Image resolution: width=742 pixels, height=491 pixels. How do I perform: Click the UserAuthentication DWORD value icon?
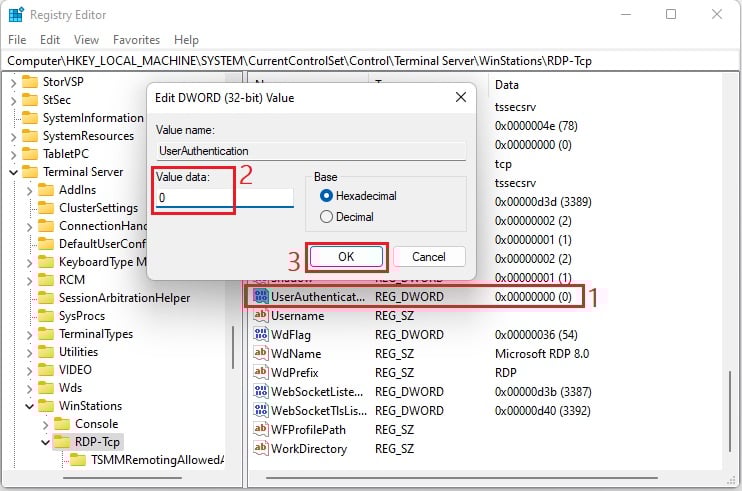click(x=260, y=296)
